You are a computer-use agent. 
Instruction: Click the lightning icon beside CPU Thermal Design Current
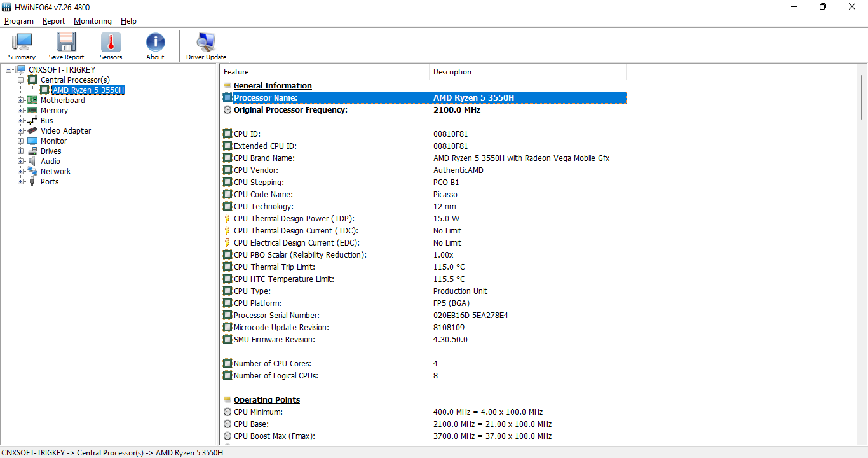pos(227,230)
